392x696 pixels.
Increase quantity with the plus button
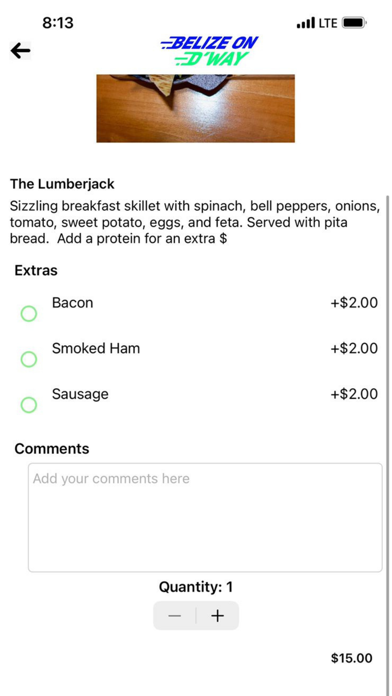click(218, 616)
